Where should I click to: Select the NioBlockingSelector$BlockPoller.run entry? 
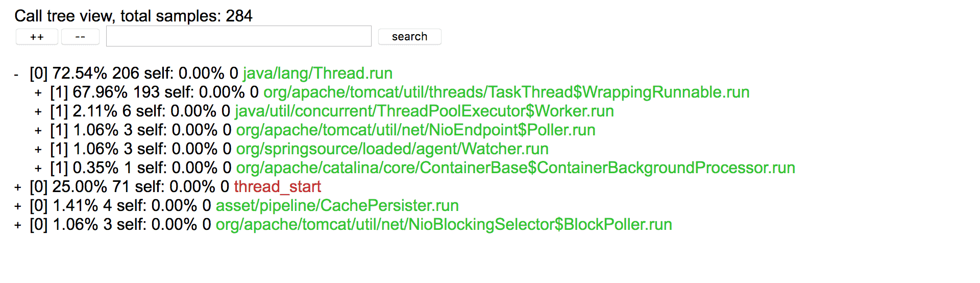(444, 225)
